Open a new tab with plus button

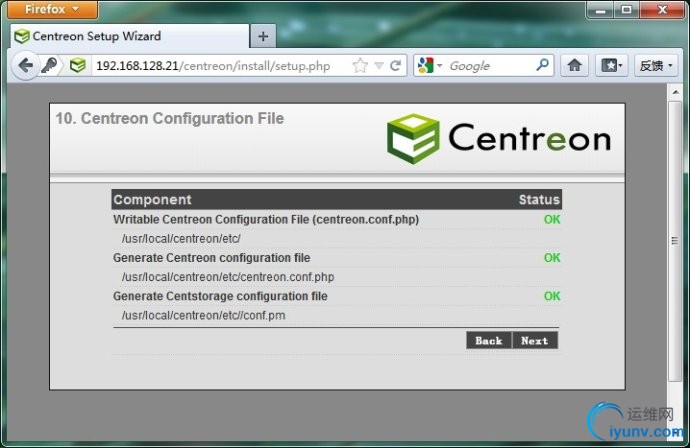coord(263,37)
